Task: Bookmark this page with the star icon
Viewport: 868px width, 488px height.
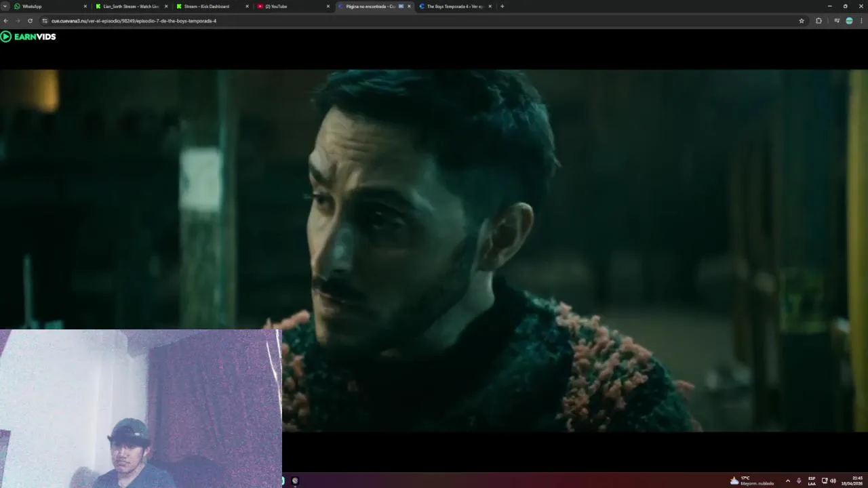Action: pyautogui.click(x=802, y=21)
